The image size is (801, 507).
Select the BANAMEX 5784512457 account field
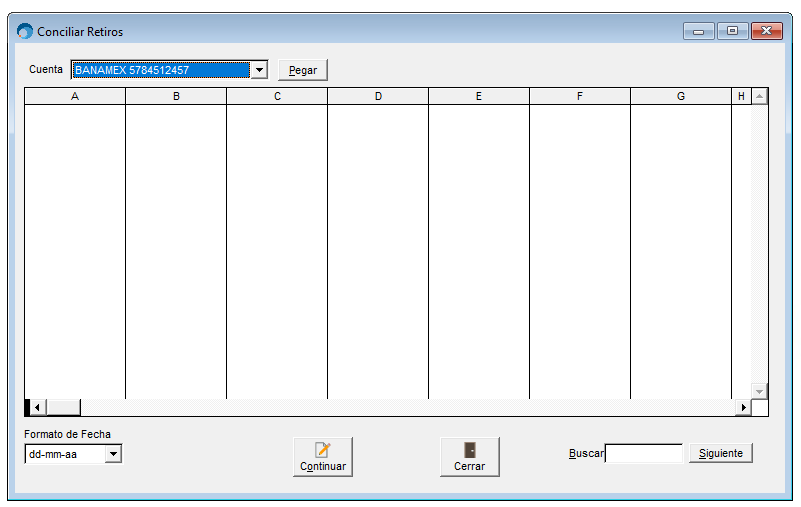tap(161, 70)
